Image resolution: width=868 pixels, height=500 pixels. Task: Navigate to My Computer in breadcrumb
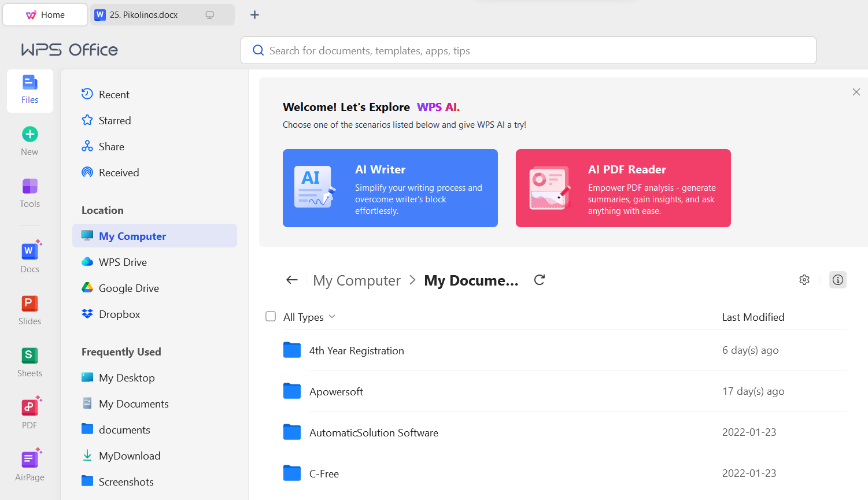point(356,281)
